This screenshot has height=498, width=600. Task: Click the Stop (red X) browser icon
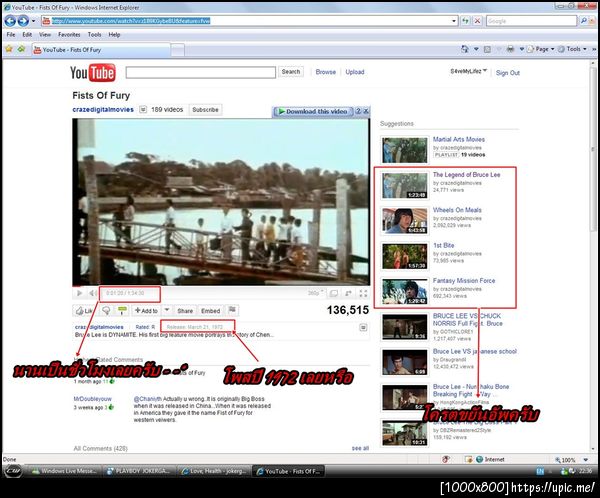click(x=477, y=21)
